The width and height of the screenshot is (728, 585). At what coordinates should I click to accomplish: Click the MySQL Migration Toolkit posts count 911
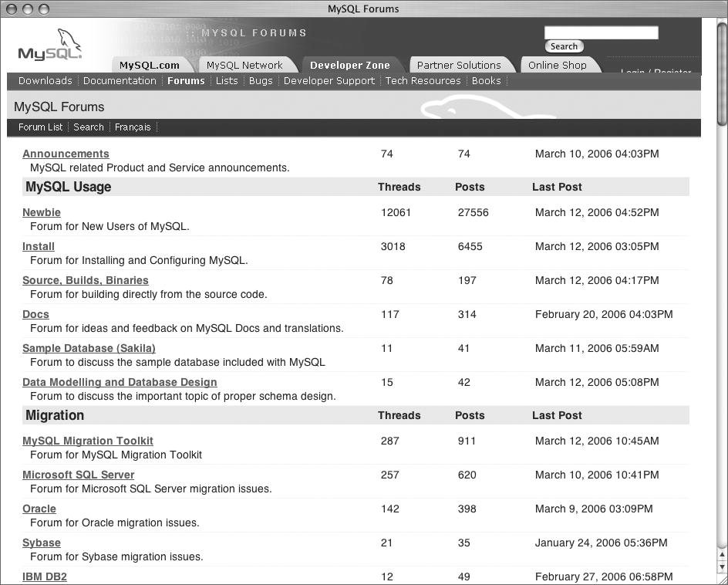click(467, 441)
